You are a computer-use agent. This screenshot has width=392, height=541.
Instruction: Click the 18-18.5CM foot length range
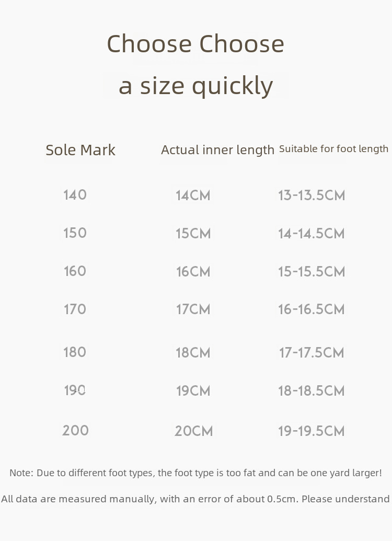[312, 391]
